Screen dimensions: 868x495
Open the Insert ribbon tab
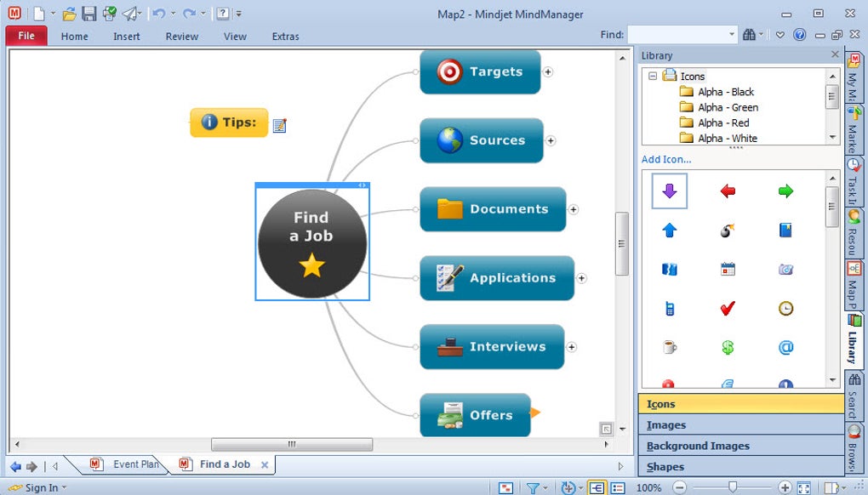[126, 37]
